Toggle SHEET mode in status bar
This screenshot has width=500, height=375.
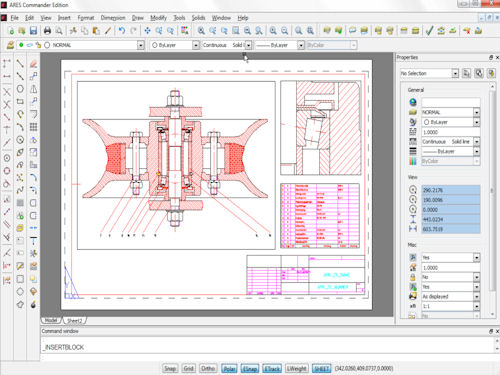click(321, 368)
